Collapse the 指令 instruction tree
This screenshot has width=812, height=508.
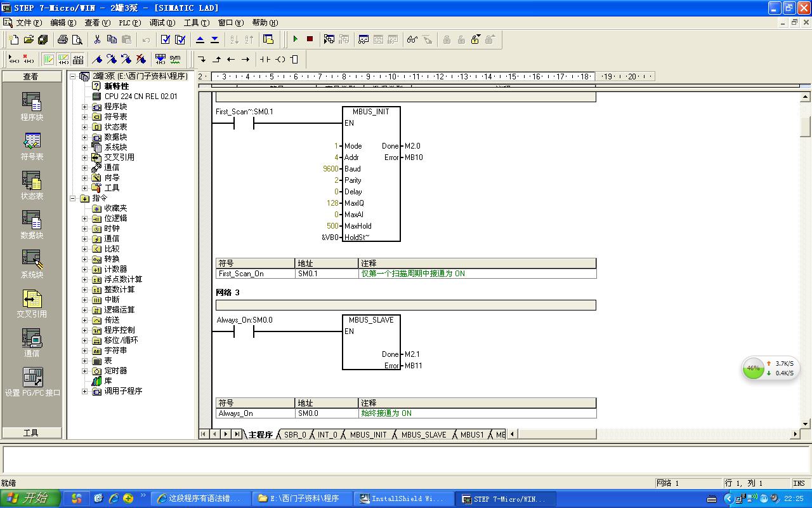click(x=73, y=198)
